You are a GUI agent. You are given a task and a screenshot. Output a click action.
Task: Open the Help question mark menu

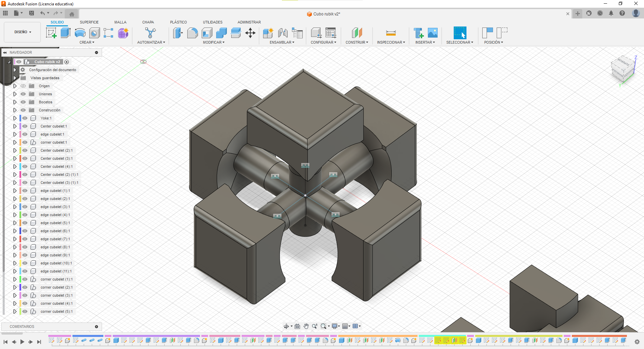point(622,13)
